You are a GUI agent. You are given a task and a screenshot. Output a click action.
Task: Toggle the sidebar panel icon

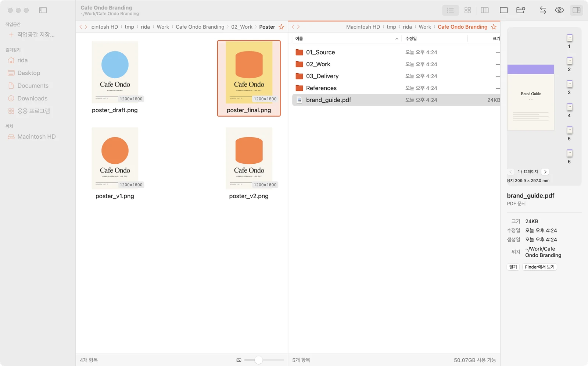tap(43, 10)
